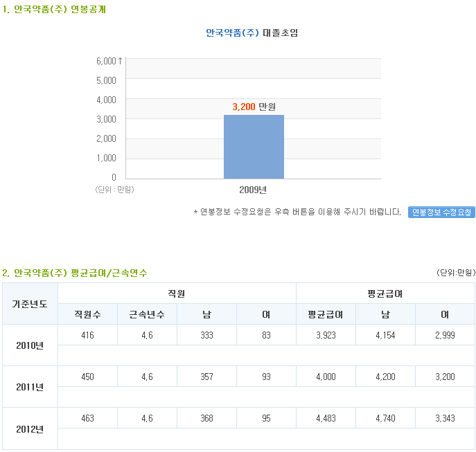
Task: Click the 357 male employees cell
Action: pos(206,377)
